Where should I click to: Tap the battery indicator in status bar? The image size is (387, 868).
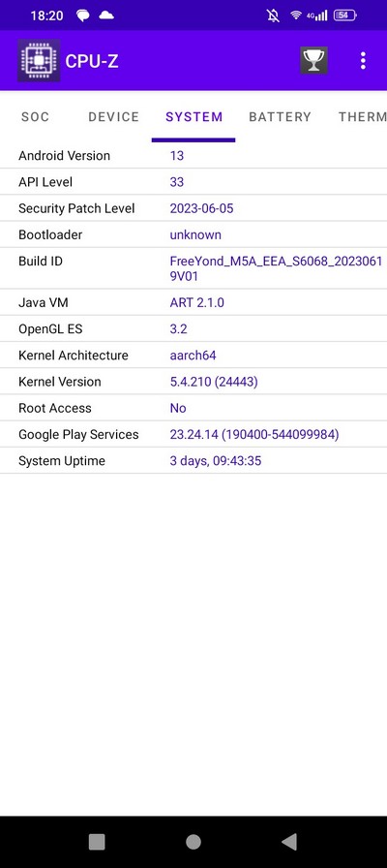click(344, 15)
